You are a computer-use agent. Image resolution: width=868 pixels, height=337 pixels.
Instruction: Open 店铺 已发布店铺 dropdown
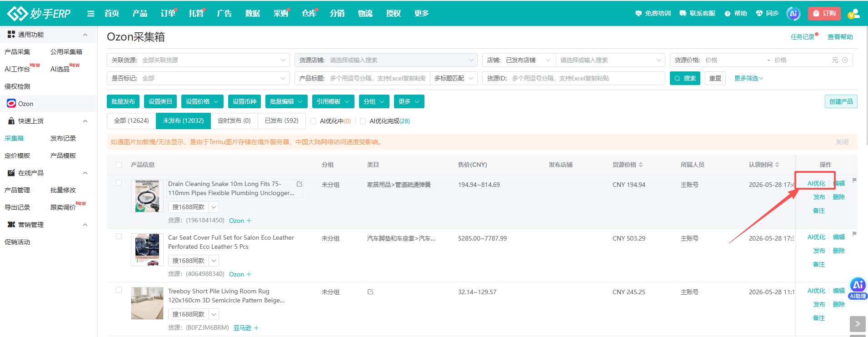(519, 60)
